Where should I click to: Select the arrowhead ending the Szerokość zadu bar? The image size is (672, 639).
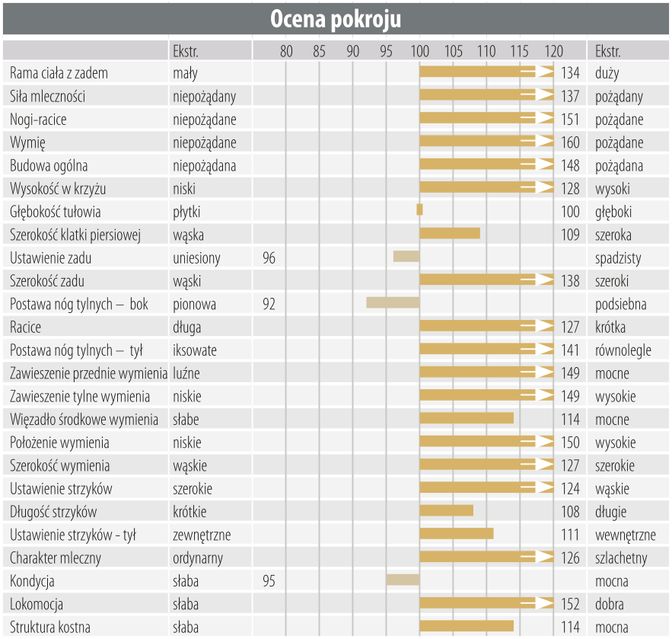click(x=544, y=280)
